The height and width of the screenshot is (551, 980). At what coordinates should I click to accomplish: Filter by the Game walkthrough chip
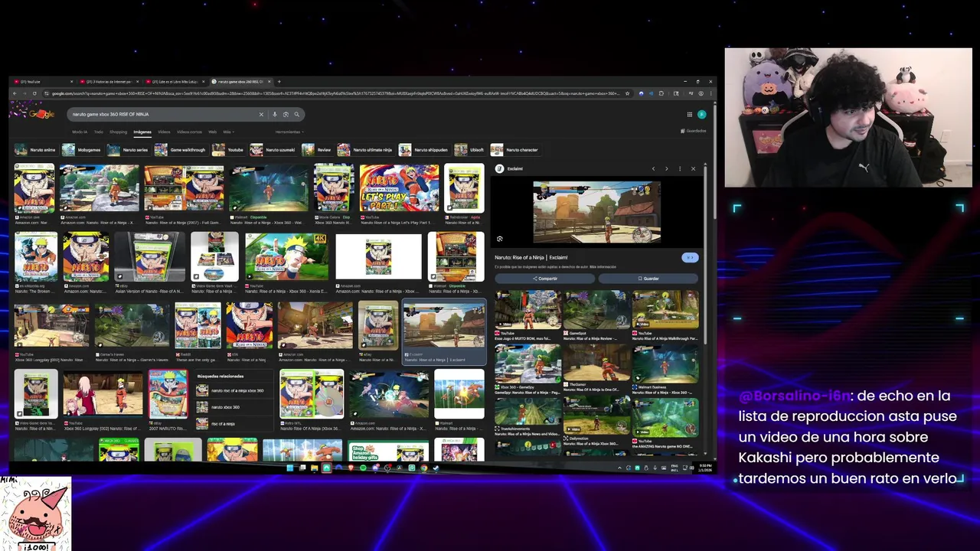pos(181,150)
